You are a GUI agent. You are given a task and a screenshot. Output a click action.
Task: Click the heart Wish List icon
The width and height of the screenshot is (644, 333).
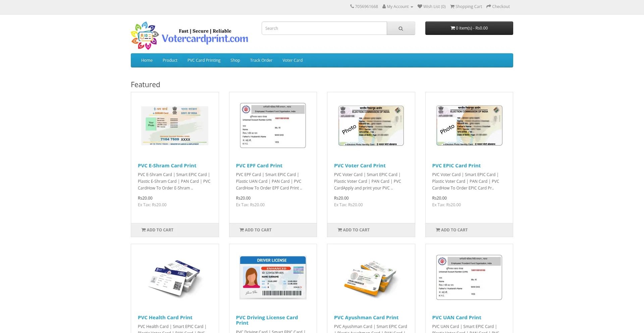click(420, 6)
